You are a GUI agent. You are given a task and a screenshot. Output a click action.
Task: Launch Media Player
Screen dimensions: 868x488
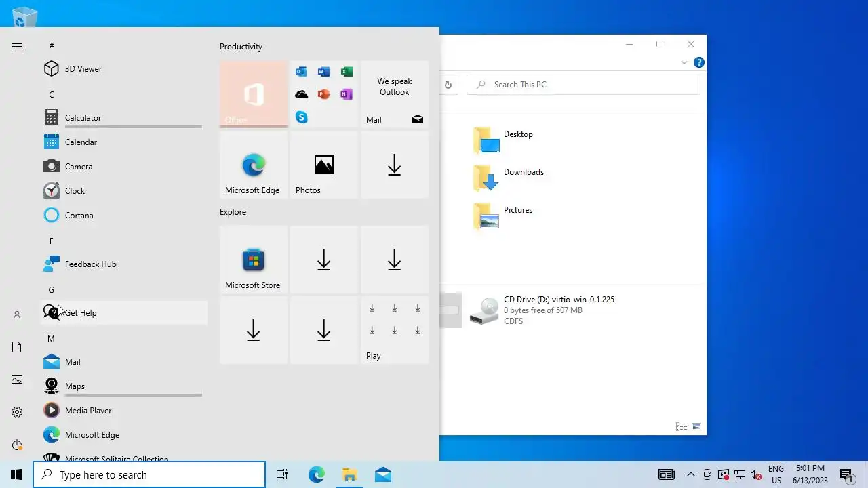[x=123, y=411]
